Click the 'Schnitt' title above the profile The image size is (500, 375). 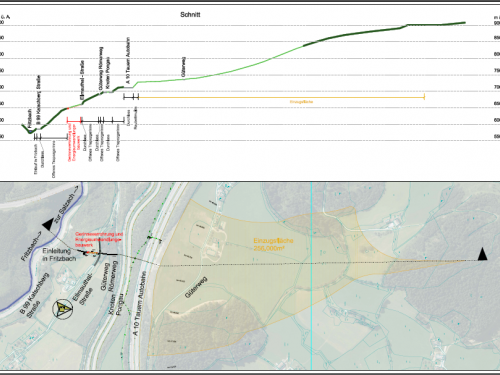pyautogui.click(x=190, y=15)
